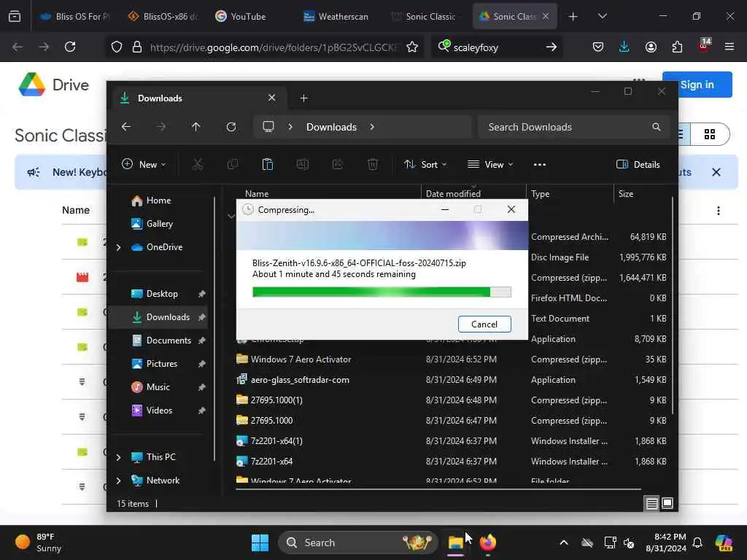Screen dimensions: 747x560
Task: Open Desktop in navigation pane
Action: coord(155,294)
